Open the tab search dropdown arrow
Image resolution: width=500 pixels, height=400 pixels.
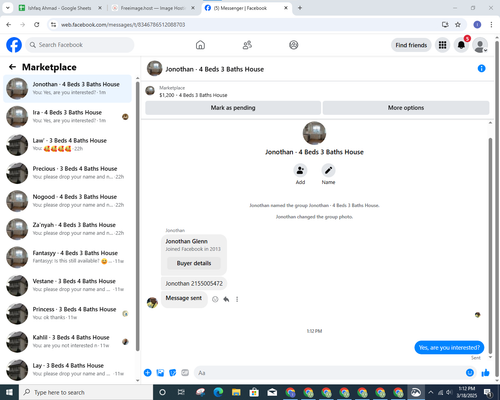click(x=7, y=8)
